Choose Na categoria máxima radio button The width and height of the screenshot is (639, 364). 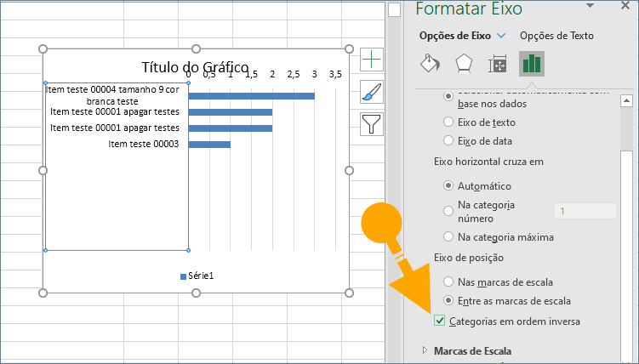click(x=448, y=236)
